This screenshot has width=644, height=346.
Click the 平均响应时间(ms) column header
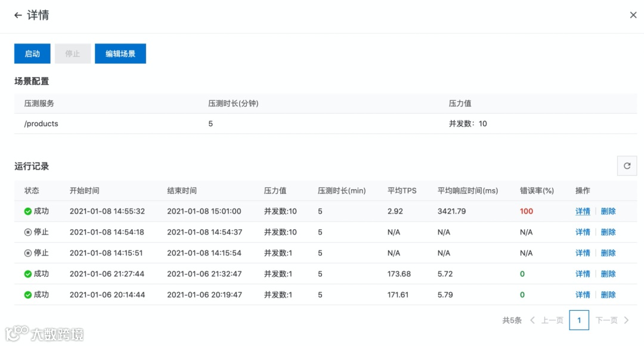[467, 191]
